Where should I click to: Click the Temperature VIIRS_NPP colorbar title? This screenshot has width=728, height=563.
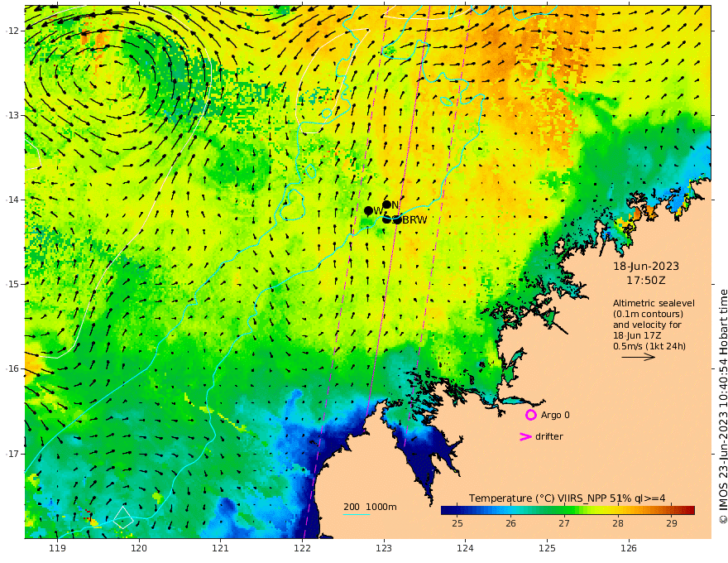[x=567, y=498]
